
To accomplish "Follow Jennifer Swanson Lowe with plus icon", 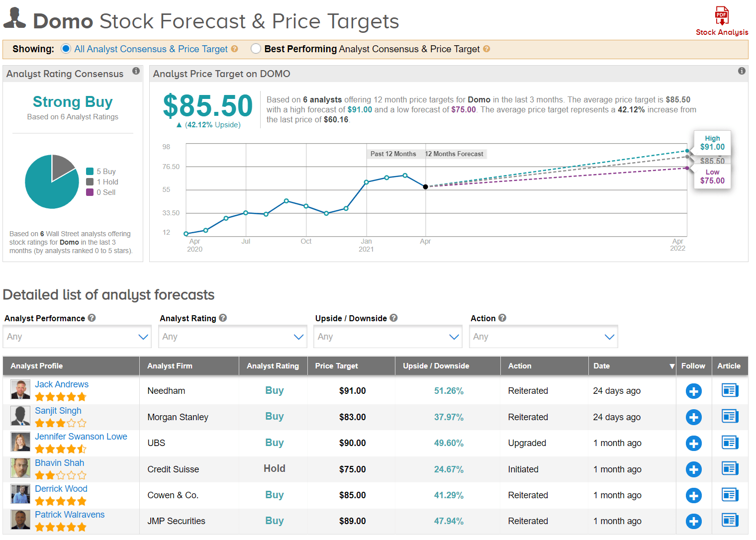I will coord(693,443).
